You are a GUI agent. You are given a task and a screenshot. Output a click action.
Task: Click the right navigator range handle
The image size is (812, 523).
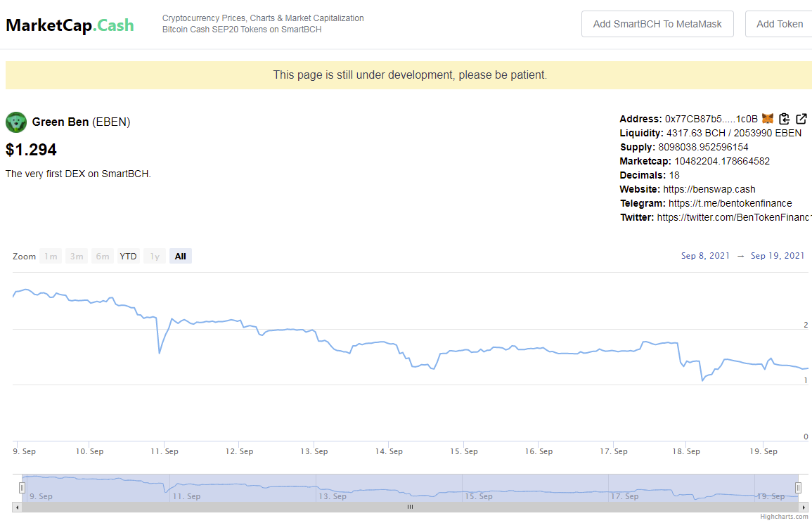(798, 488)
